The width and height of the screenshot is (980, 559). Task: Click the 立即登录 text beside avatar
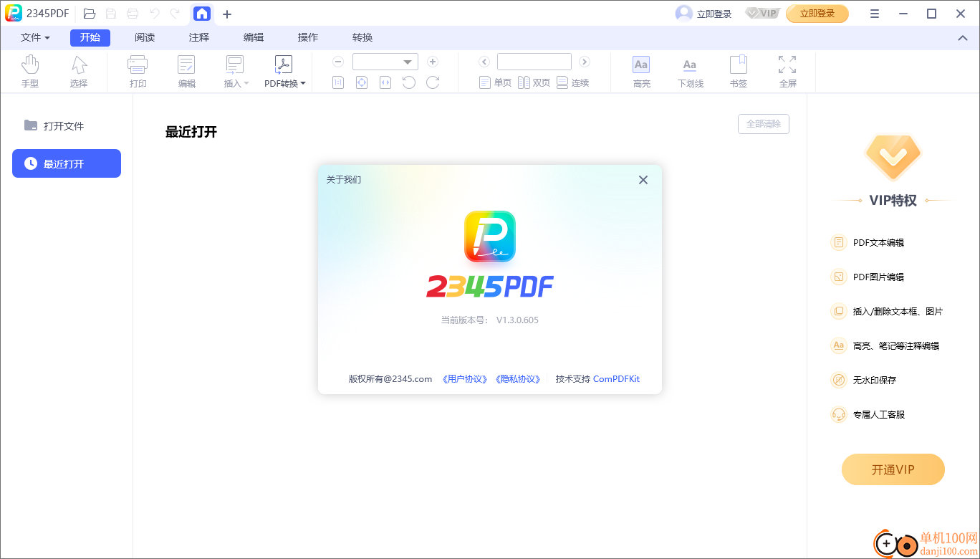[714, 14]
